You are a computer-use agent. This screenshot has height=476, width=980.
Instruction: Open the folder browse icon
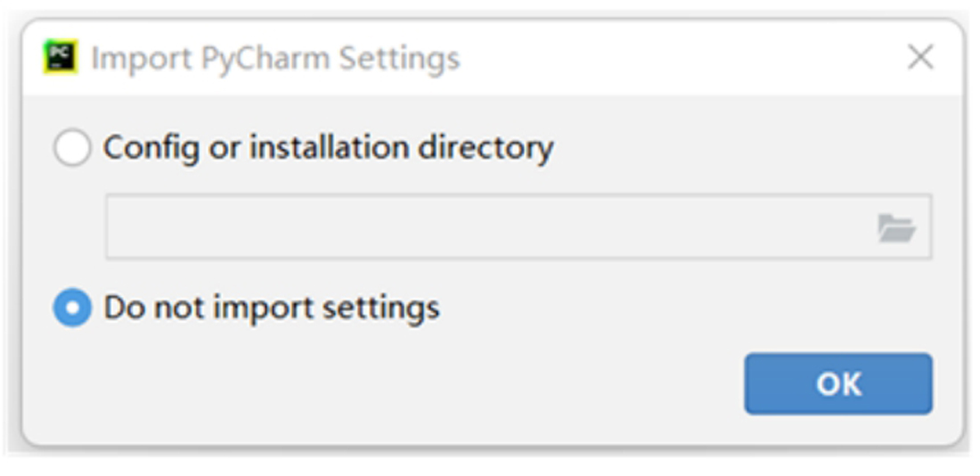tap(896, 227)
